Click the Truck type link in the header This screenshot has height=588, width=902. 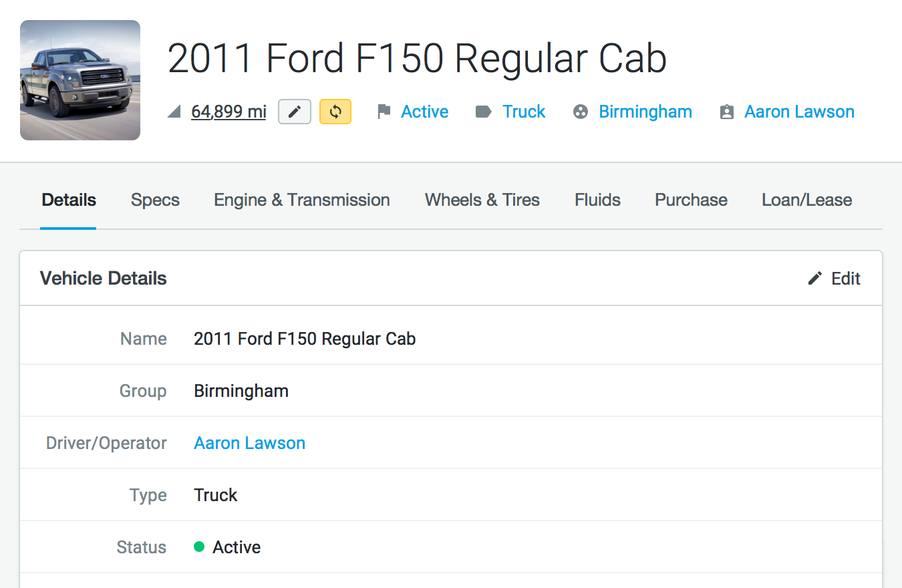[x=524, y=112]
